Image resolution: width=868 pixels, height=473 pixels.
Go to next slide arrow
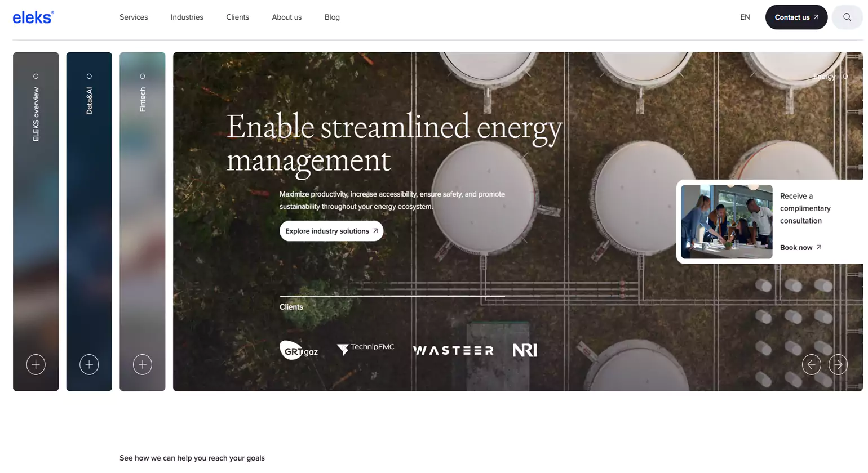[x=838, y=365]
